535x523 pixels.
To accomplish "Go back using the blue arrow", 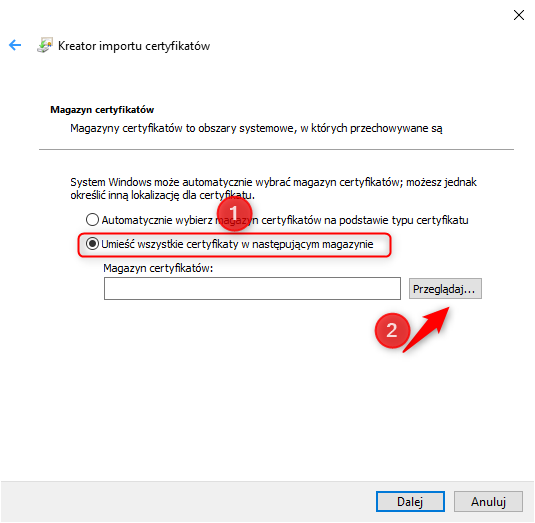I will point(15,45).
